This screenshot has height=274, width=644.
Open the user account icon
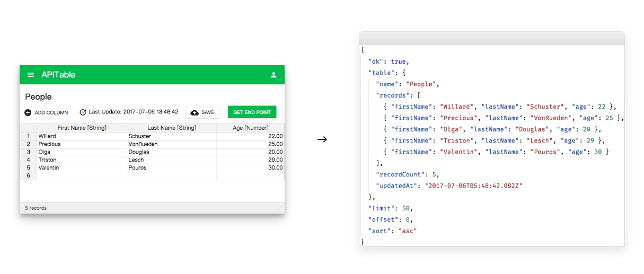tap(274, 75)
